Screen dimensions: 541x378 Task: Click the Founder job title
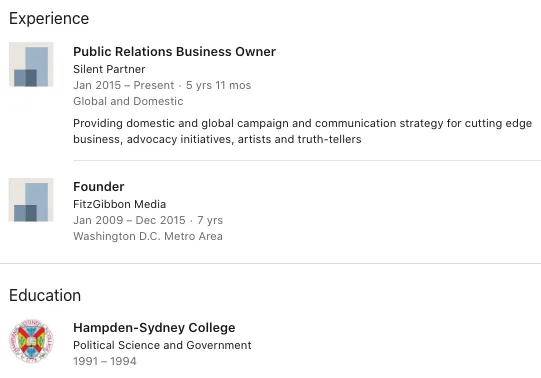99,187
